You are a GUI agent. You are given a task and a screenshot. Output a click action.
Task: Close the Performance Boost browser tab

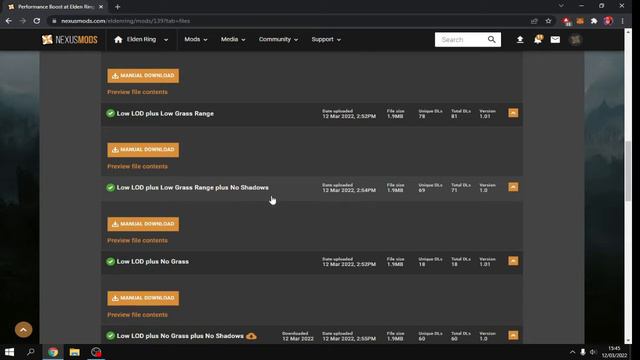pos(101,7)
